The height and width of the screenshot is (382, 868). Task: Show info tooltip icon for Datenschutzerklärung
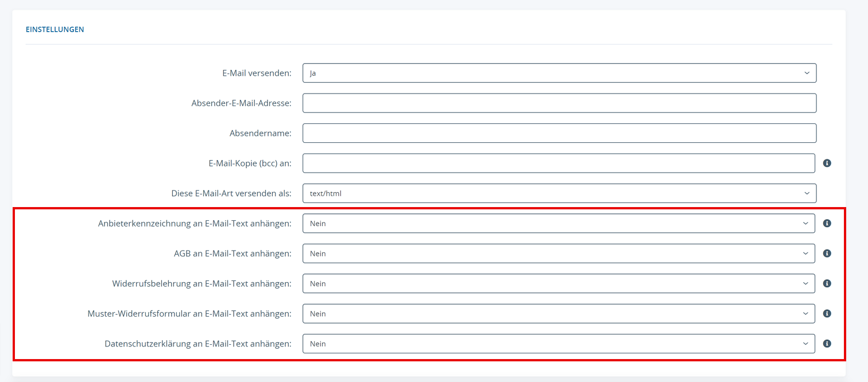(827, 344)
